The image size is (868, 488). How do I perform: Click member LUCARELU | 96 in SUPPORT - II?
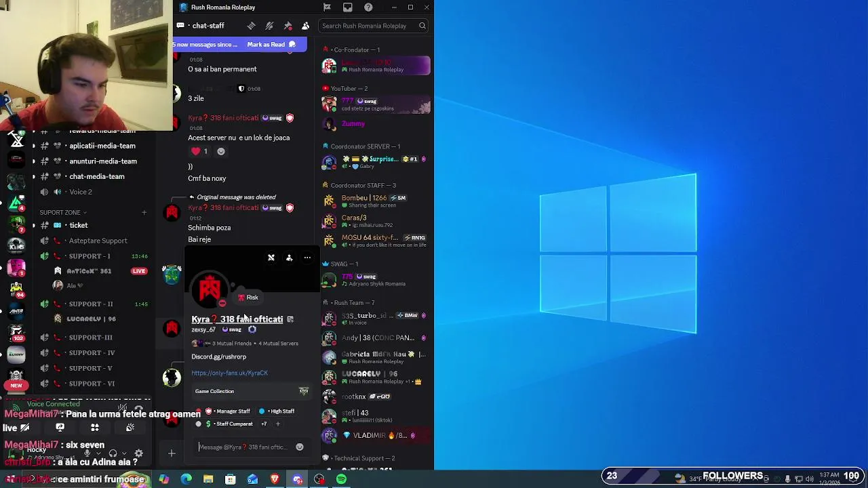click(x=91, y=319)
